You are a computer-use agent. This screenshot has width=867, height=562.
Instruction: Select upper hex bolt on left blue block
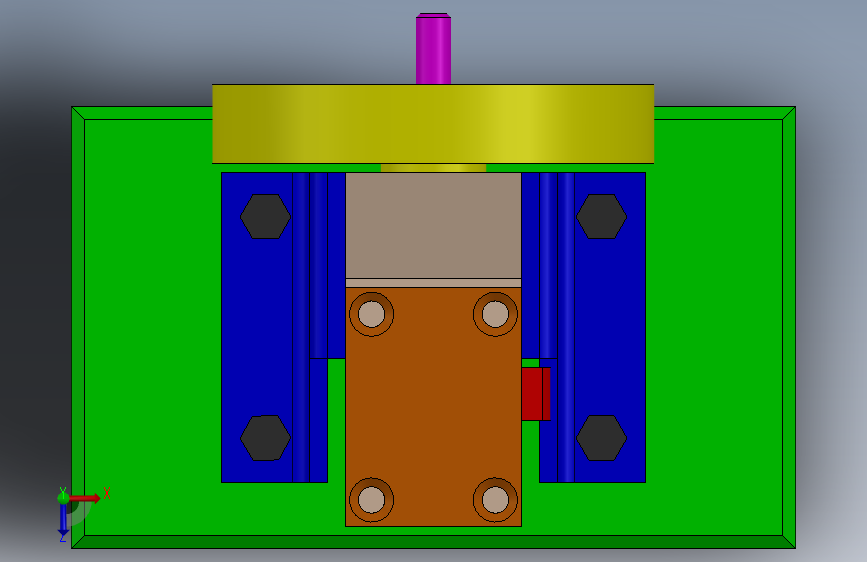point(265,216)
